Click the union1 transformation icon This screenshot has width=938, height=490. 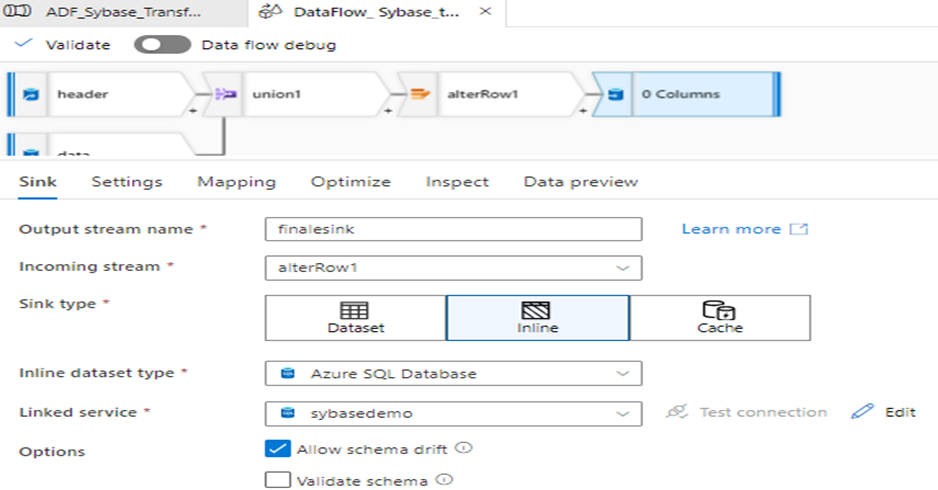pyautogui.click(x=226, y=94)
